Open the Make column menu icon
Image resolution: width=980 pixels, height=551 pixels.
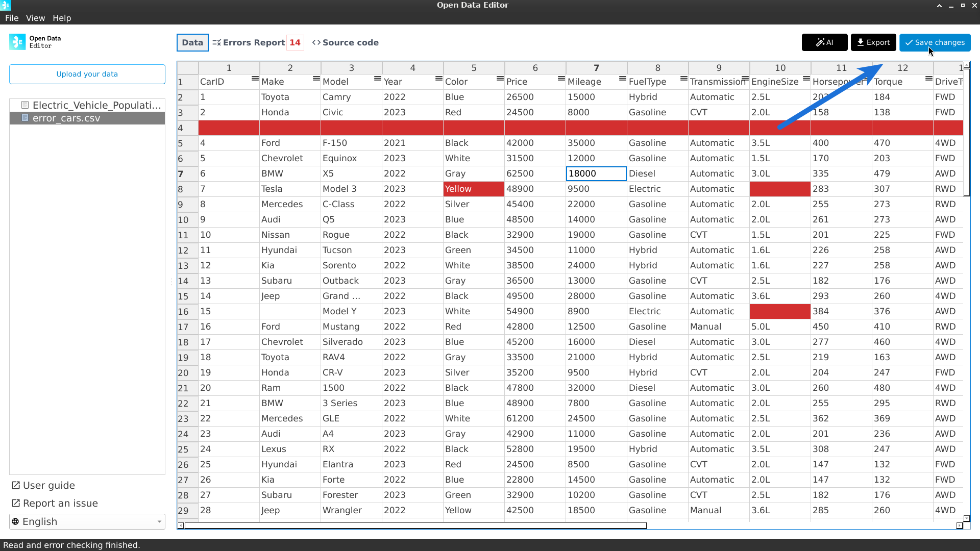tap(316, 79)
